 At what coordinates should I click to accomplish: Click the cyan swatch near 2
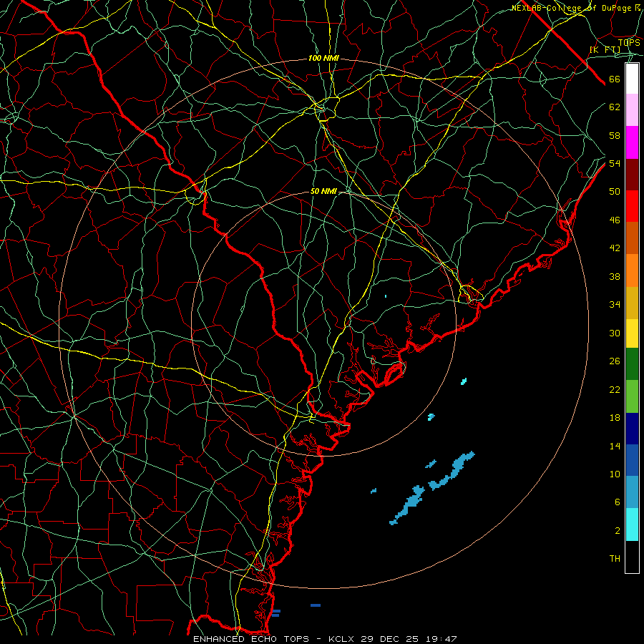[x=632, y=525]
